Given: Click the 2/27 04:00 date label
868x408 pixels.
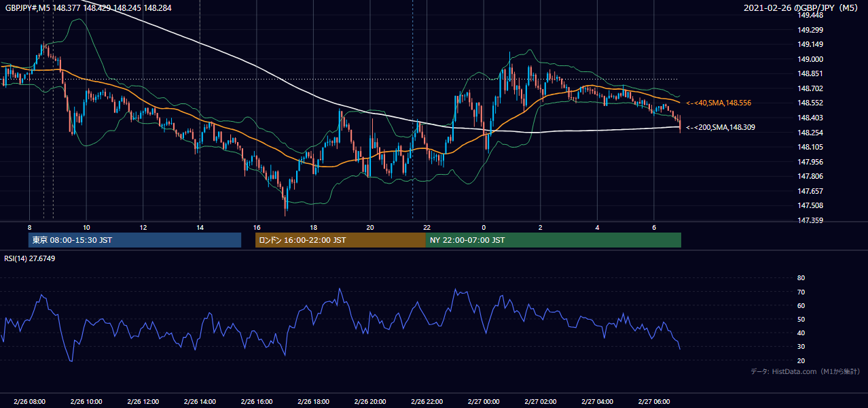Looking at the screenshot, I should tap(597, 401).
